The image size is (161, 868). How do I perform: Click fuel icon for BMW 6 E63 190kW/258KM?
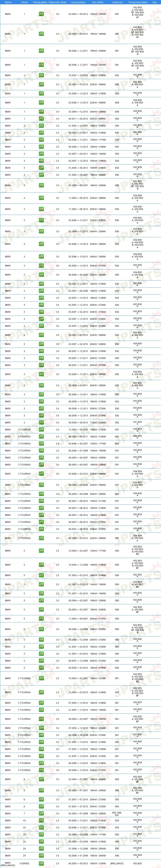(41, 779)
